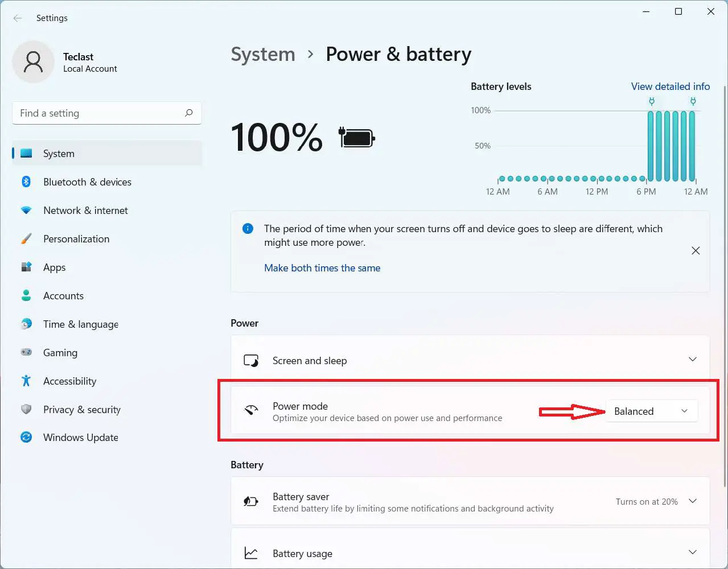The height and width of the screenshot is (569, 728).
Task: Open View detailed info link
Action: (670, 86)
